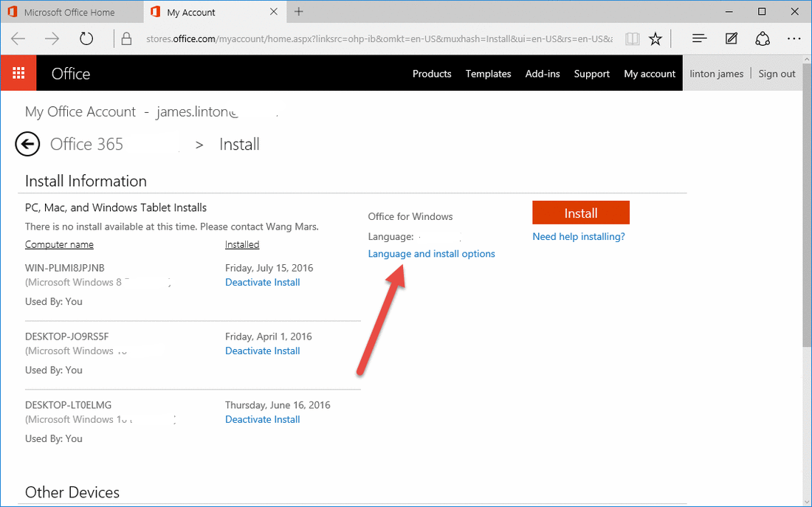Open the Products menu
Viewport: 812px width, 507px height.
pyautogui.click(x=432, y=74)
